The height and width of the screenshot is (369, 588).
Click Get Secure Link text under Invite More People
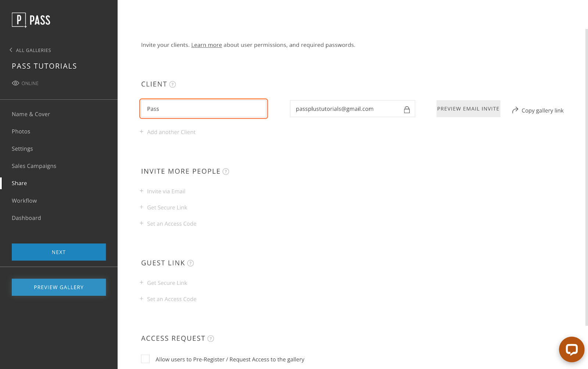[167, 208]
